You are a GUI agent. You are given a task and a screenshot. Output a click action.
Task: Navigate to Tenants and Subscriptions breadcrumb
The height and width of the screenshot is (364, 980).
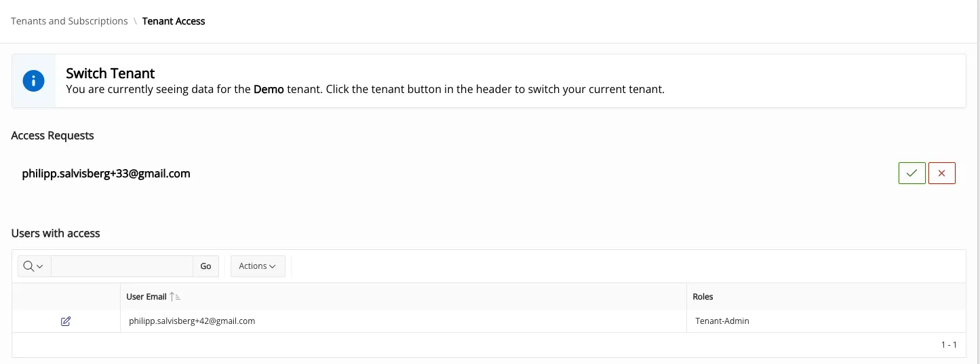coord(69,21)
